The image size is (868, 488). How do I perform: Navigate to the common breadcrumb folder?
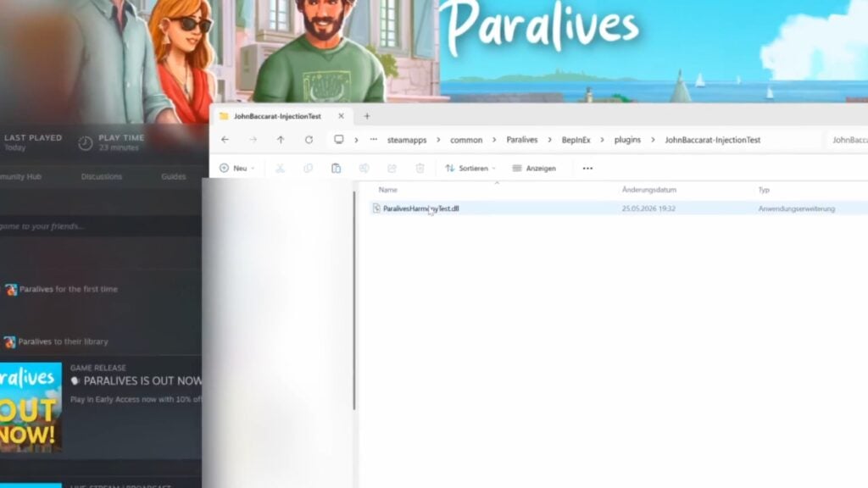pyautogui.click(x=466, y=140)
